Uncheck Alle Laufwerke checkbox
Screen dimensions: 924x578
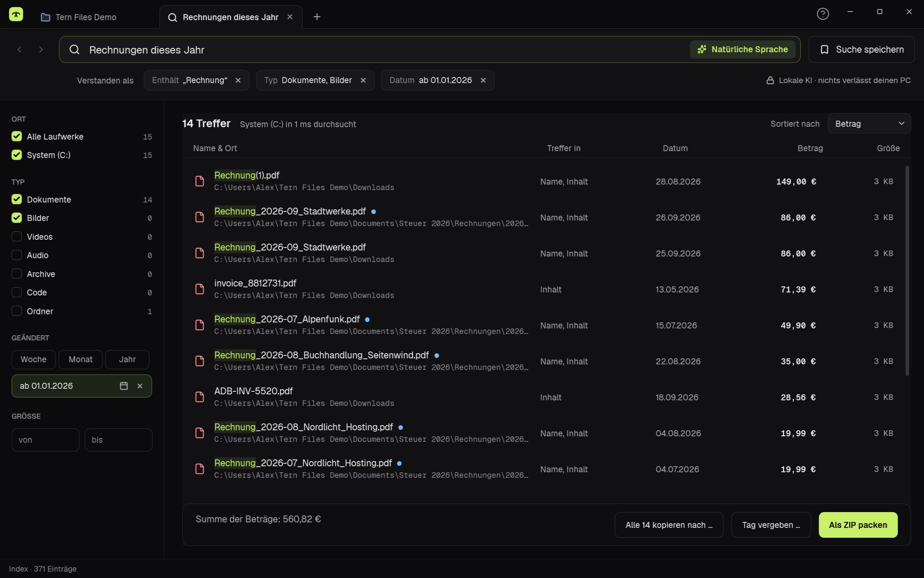(17, 136)
